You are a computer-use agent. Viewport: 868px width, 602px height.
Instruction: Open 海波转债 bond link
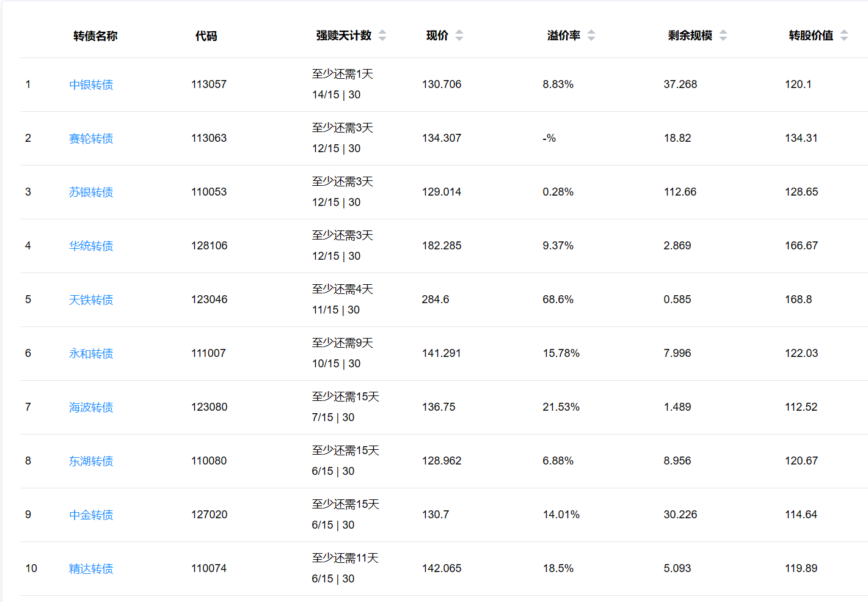[91, 408]
